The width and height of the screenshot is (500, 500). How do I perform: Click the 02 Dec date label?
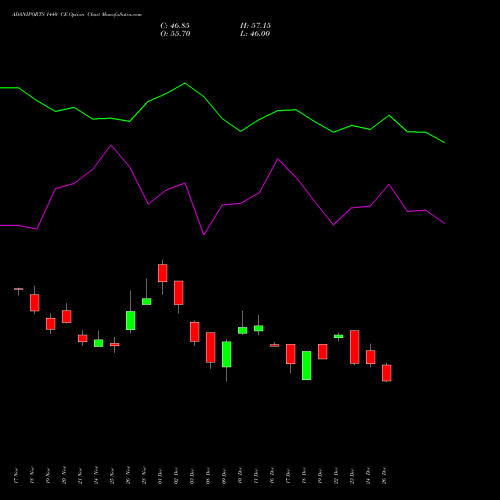pos(176,476)
